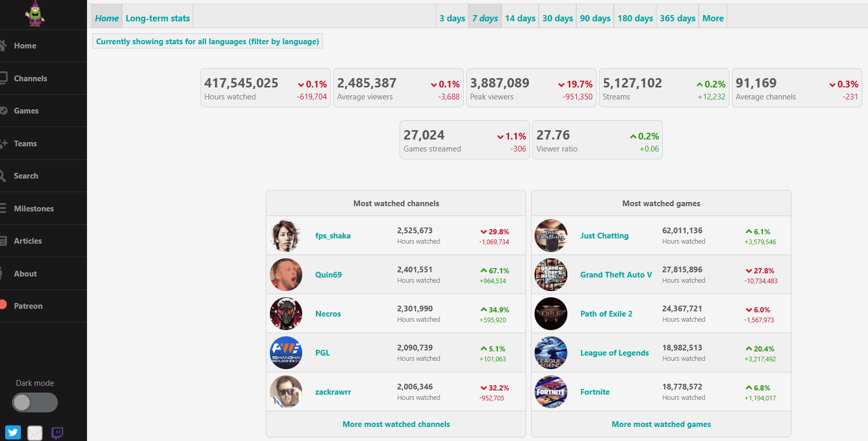Open Search in the sidebar

(x=43, y=176)
